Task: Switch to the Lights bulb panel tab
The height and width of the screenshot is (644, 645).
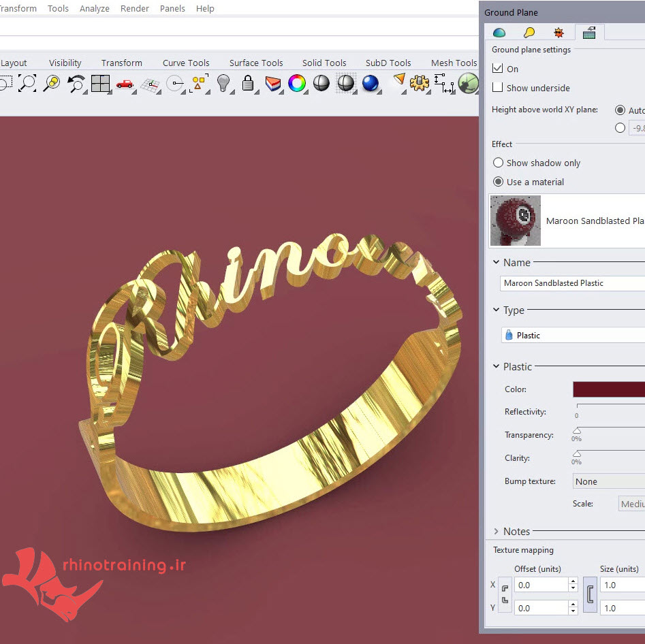Action: (529, 32)
